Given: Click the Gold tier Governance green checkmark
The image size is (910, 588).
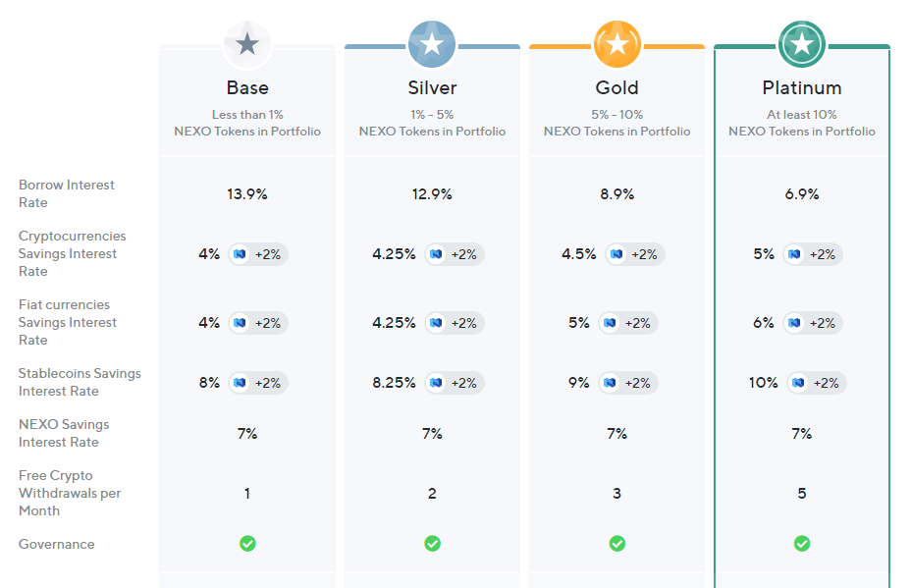Looking at the screenshot, I should [616, 543].
